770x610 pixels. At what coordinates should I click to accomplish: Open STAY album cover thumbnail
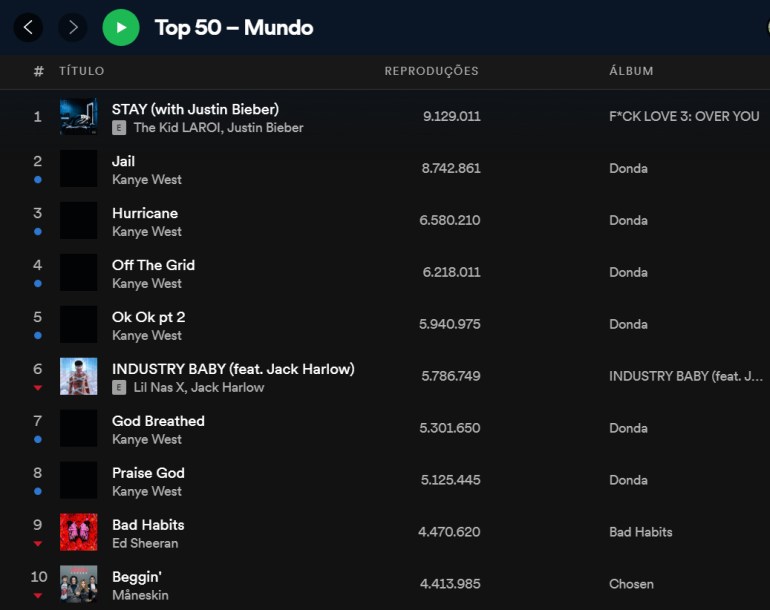[x=78, y=117]
